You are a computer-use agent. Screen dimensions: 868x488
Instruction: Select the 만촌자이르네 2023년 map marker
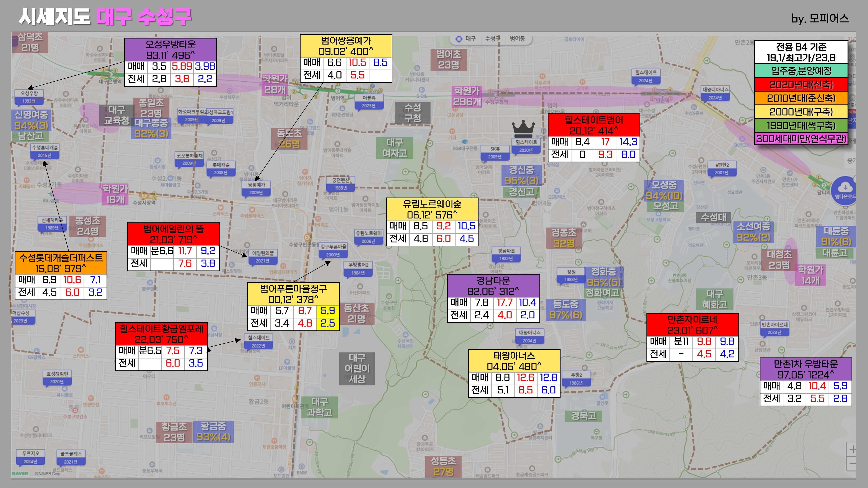pyautogui.click(x=774, y=328)
